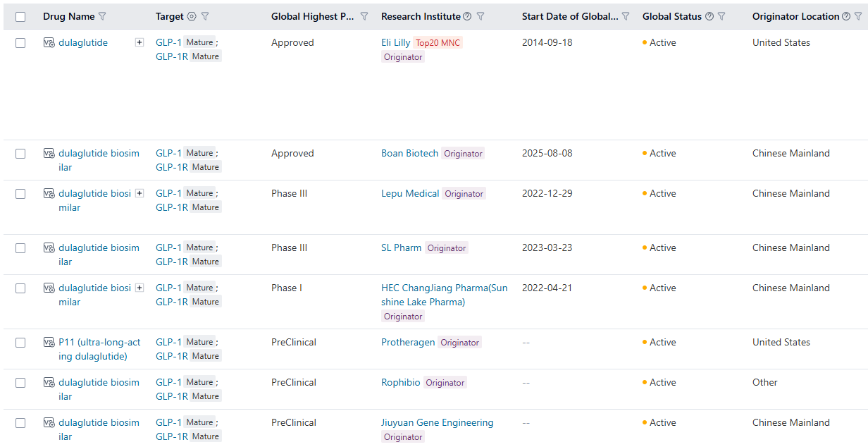Image resolution: width=868 pixels, height=447 pixels.
Task: Click the Originator Location help icon
Action: click(847, 16)
